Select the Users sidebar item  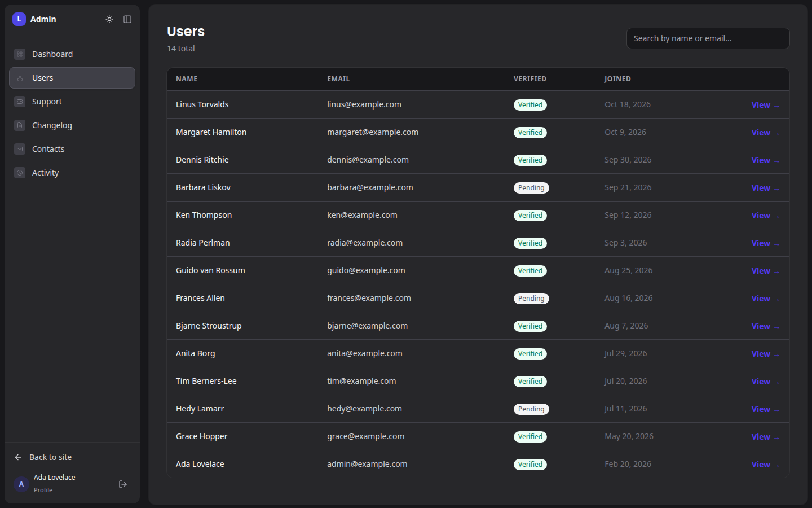click(x=72, y=78)
